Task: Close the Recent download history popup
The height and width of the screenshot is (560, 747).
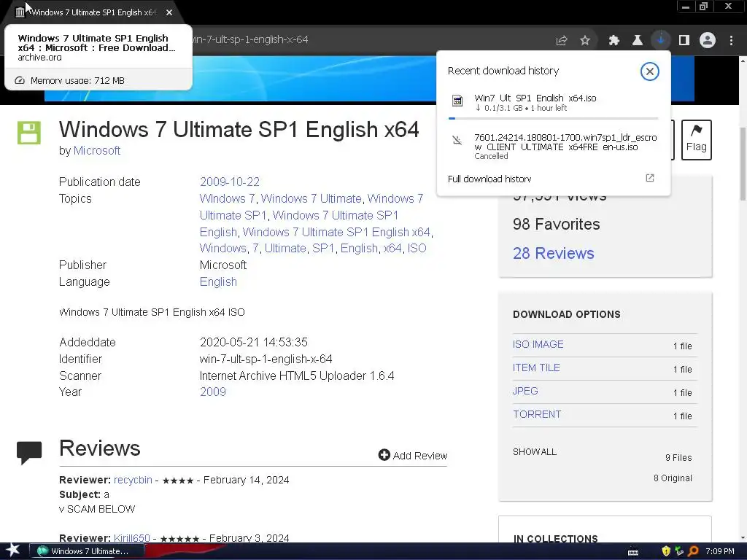Action: (x=649, y=71)
